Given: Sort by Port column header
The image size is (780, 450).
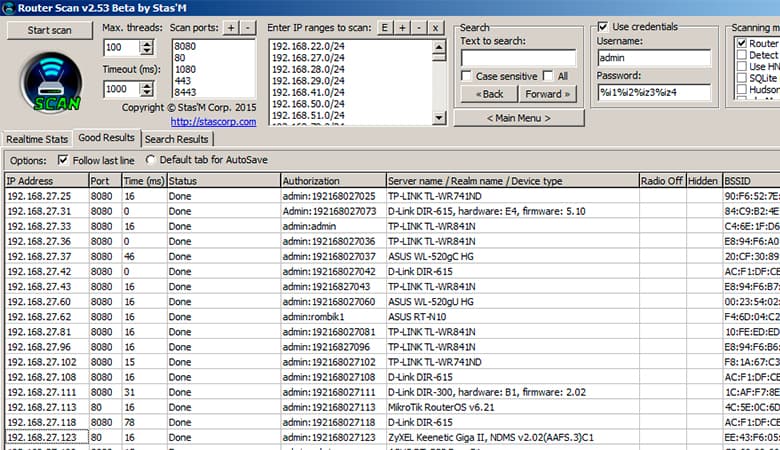Looking at the screenshot, I should pyautogui.click(x=105, y=181).
